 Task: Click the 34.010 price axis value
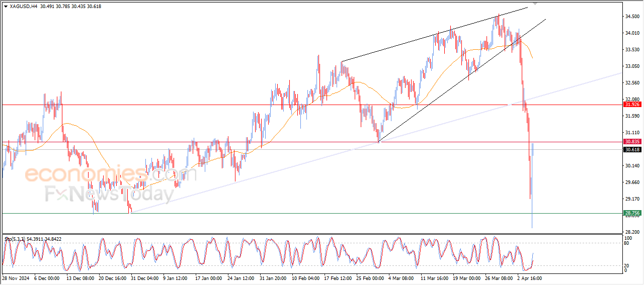pos(632,33)
